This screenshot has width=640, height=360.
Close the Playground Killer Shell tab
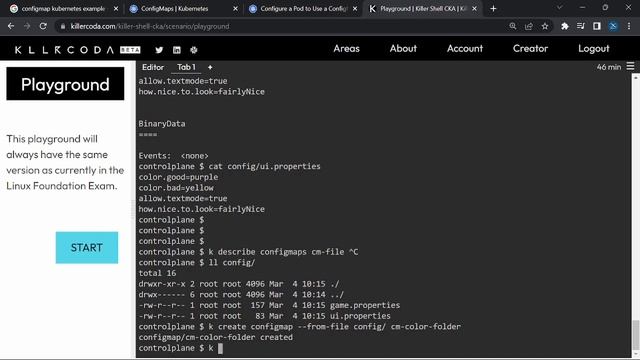click(x=474, y=9)
